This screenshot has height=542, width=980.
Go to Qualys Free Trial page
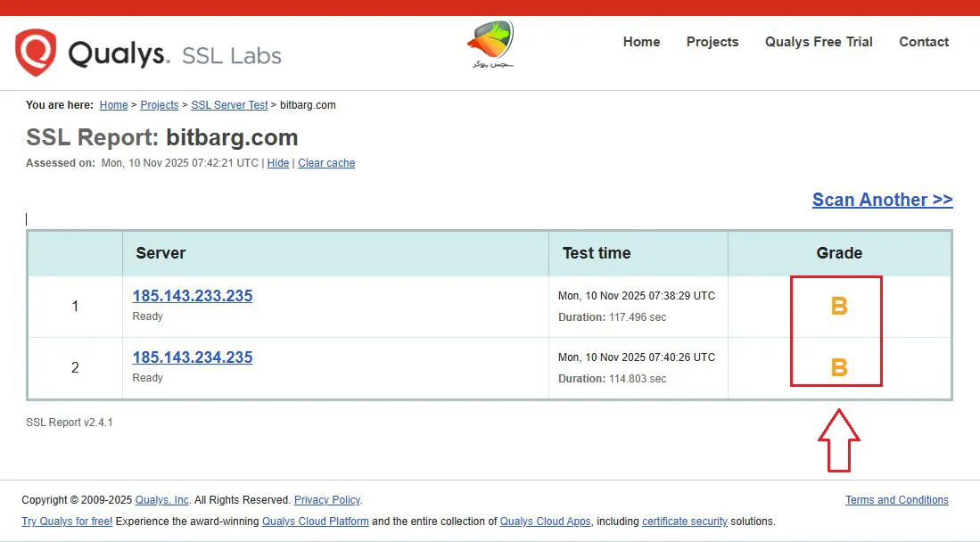click(x=818, y=42)
